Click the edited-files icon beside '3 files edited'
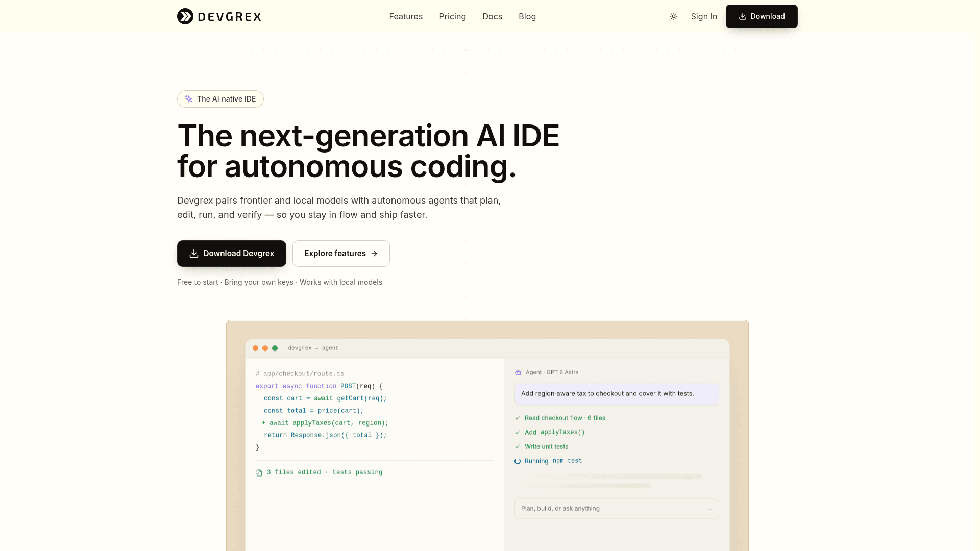Screen dimensions: 980x551 (x=259, y=473)
